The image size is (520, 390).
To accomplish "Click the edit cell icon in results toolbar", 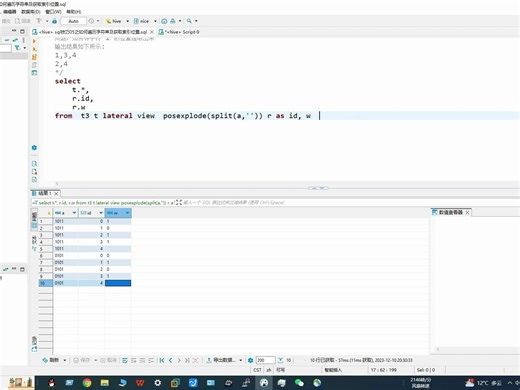I will (x=125, y=360).
